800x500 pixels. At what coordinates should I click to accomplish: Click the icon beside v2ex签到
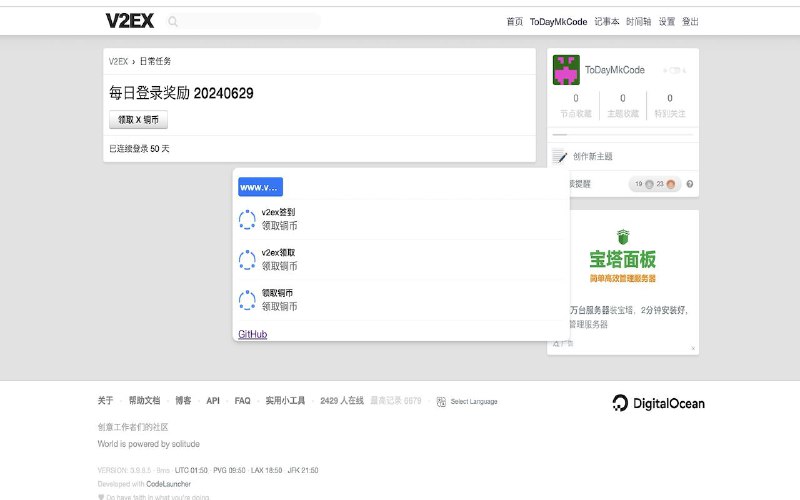(247, 219)
